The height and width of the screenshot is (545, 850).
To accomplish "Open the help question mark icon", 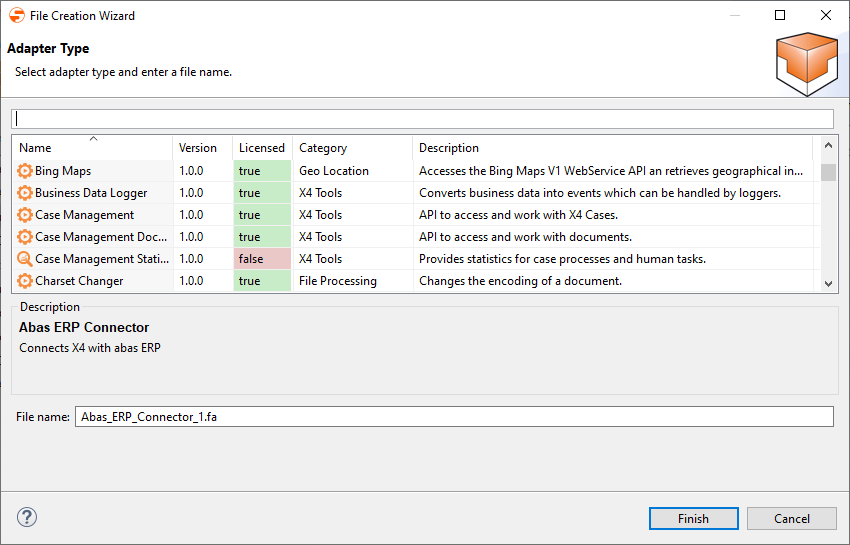I will 27,517.
